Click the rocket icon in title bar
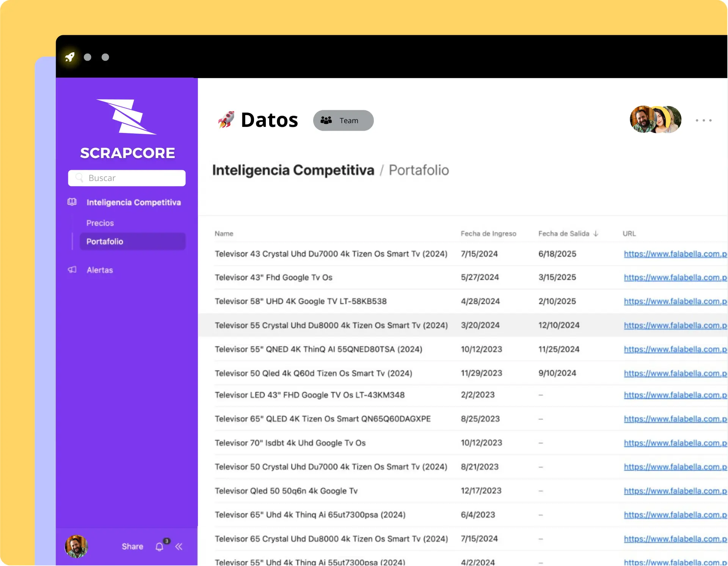 70,57
